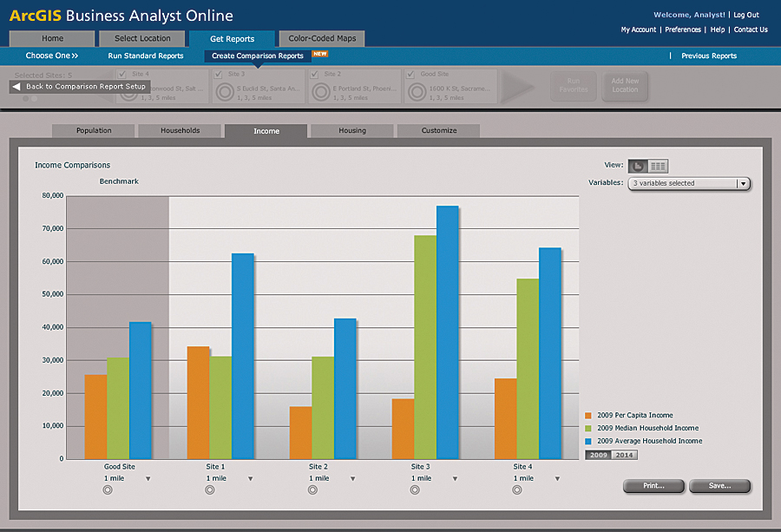Open the Select Location tab
The width and height of the screenshot is (781, 532).
[x=142, y=38]
